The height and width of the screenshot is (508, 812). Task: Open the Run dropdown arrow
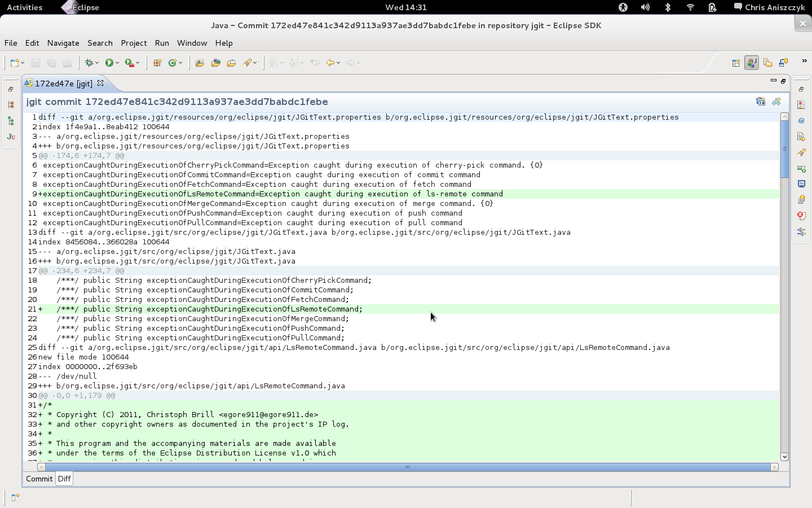(x=117, y=63)
